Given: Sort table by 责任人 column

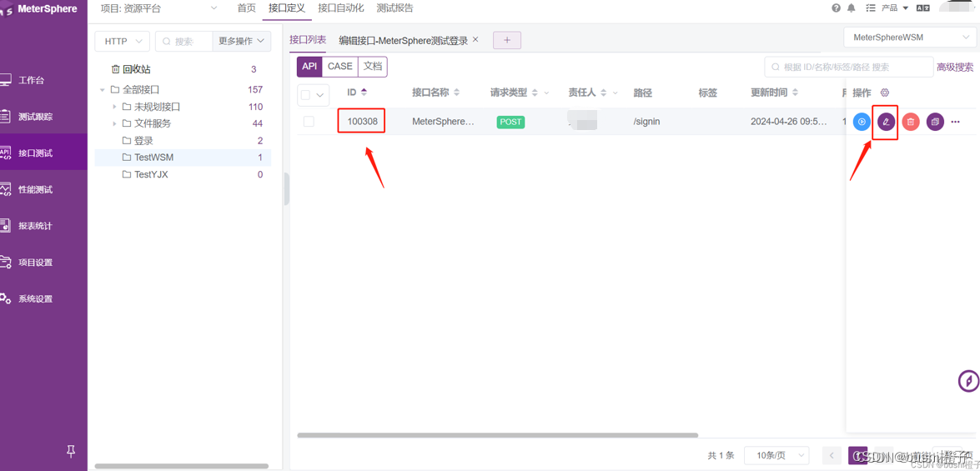Looking at the screenshot, I should 603,93.
